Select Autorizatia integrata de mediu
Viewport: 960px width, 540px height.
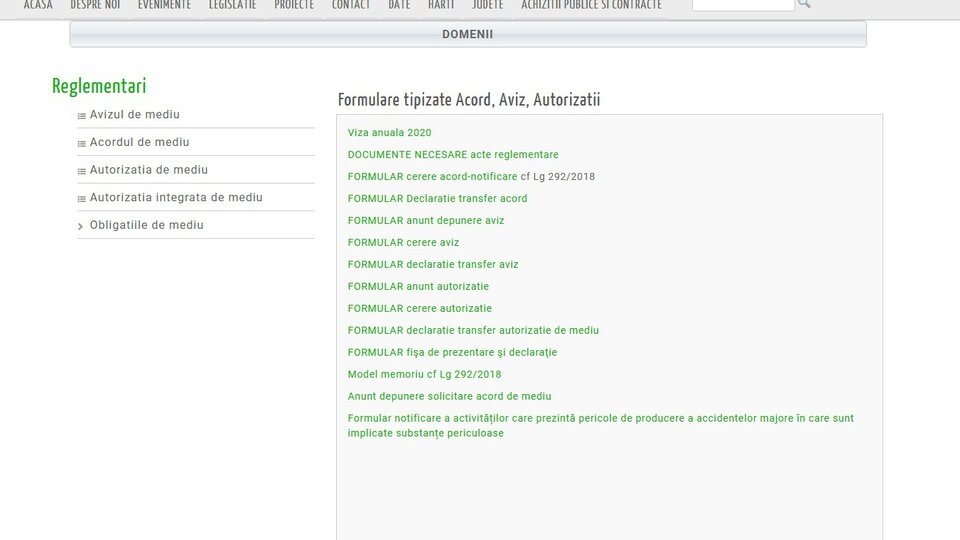coord(176,198)
